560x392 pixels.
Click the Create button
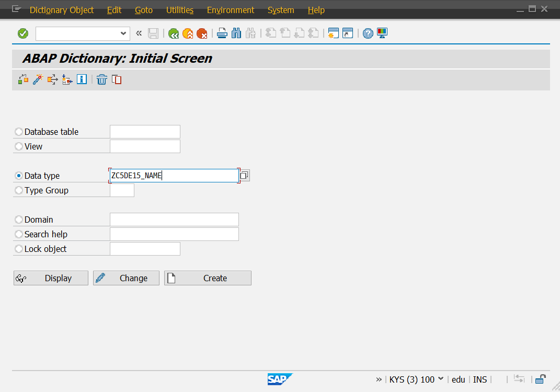click(208, 278)
